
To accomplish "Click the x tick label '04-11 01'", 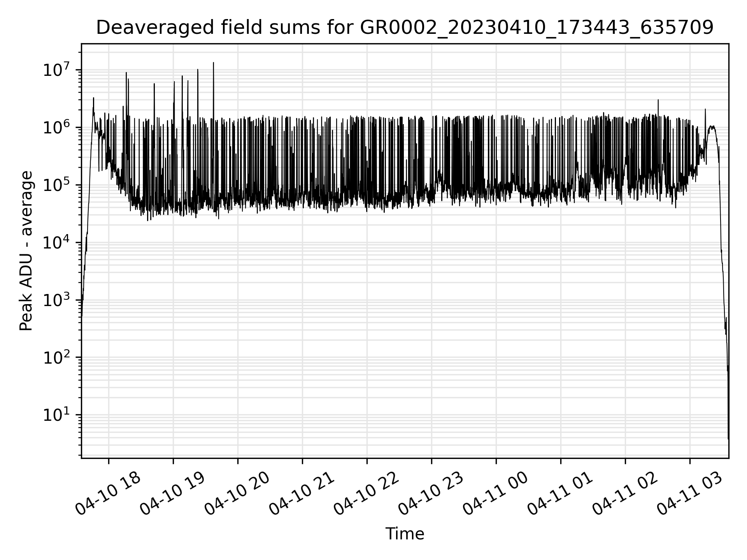I will 560,493.
